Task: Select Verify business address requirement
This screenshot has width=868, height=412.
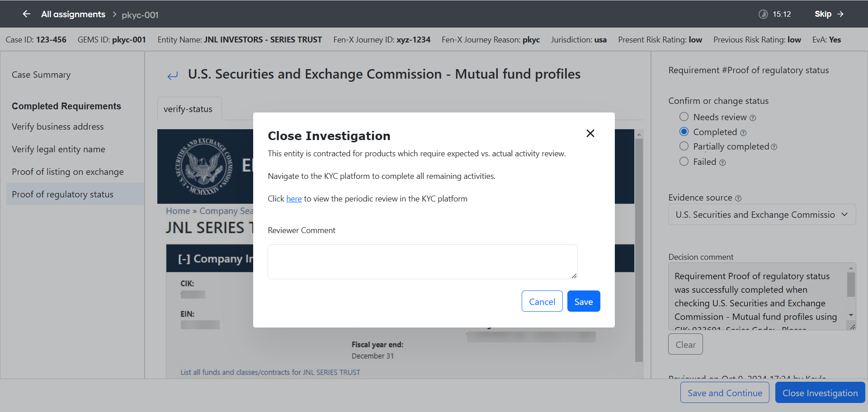Action: point(58,126)
